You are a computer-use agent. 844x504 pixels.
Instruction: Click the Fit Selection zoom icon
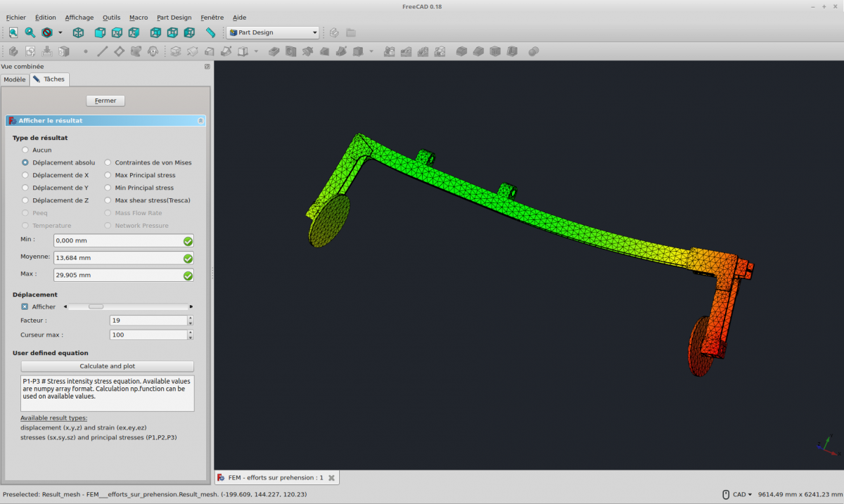pos(30,32)
